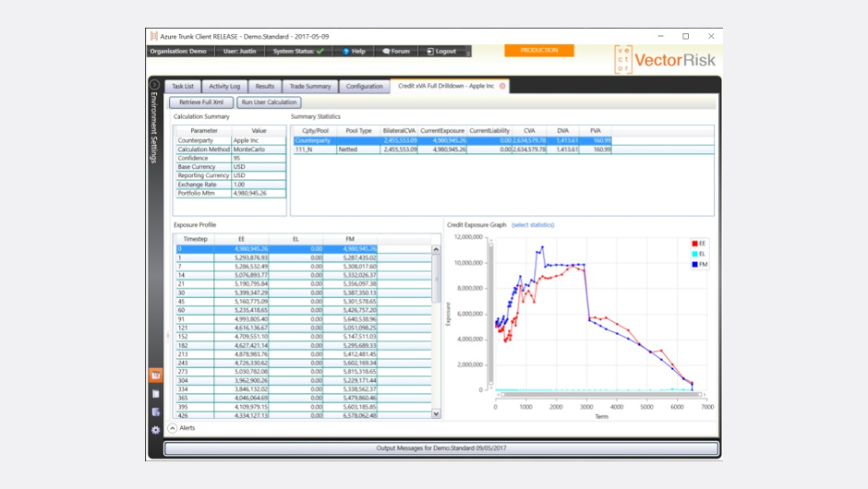Click the DVA column header

tap(563, 131)
